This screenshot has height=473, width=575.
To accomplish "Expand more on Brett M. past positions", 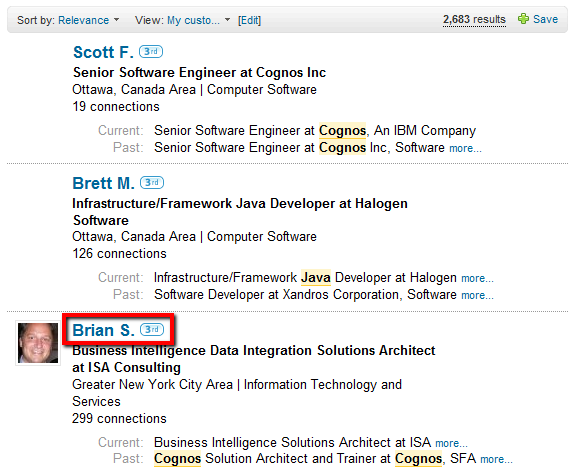I will [477, 296].
